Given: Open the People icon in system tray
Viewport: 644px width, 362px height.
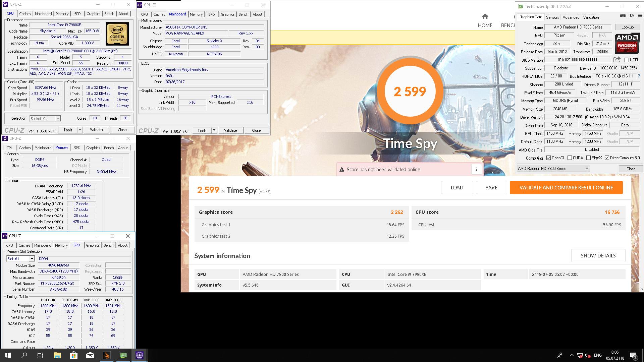Looking at the screenshot, I should 559,355.
